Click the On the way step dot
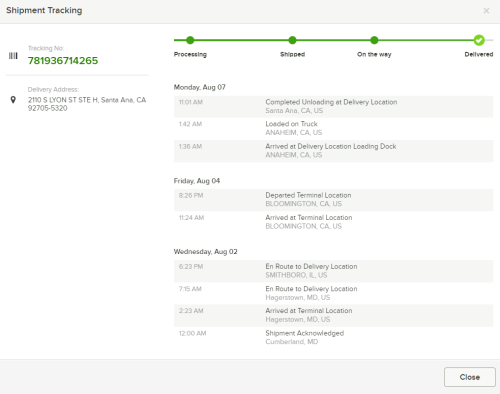The image size is (500, 394). point(374,40)
